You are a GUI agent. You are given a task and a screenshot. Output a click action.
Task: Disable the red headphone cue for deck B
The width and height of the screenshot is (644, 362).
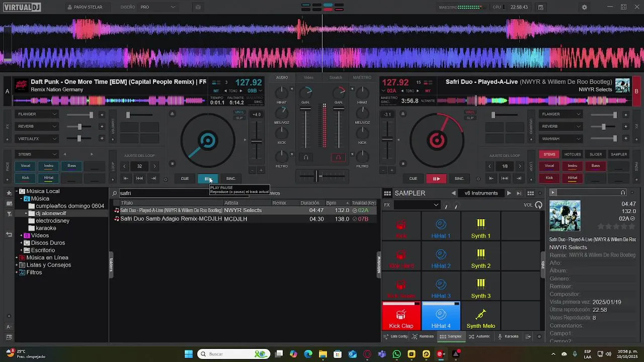[338, 157]
